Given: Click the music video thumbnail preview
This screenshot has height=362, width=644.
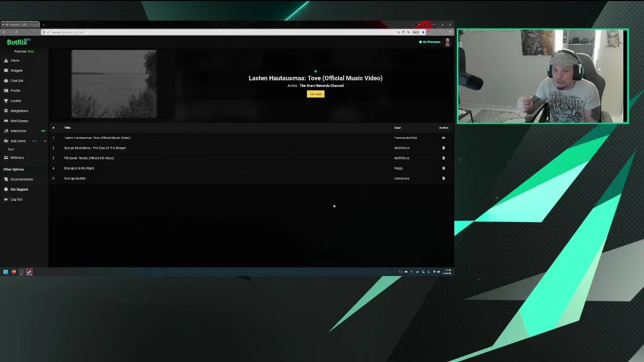Looking at the screenshot, I should coord(114,84).
